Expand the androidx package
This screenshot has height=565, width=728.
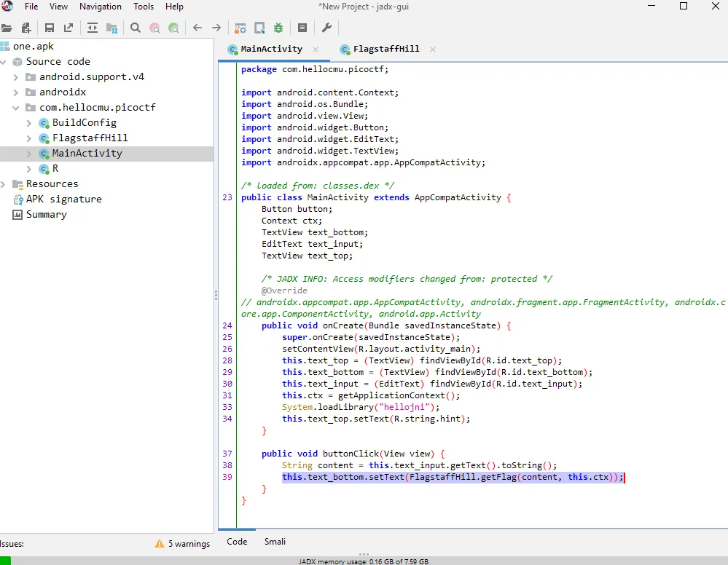click(16, 92)
